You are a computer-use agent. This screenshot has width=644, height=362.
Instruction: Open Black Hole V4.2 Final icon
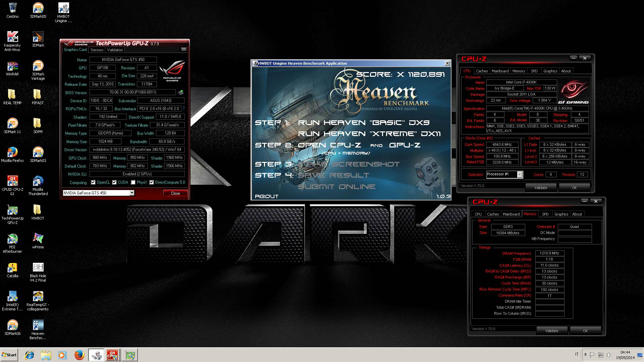tap(38, 272)
